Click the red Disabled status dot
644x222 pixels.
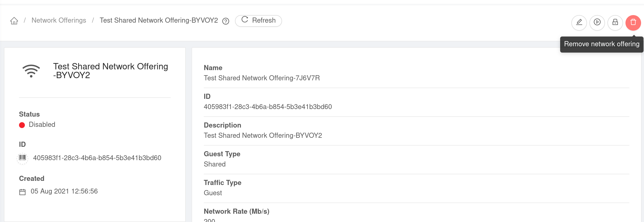[22, 125]
